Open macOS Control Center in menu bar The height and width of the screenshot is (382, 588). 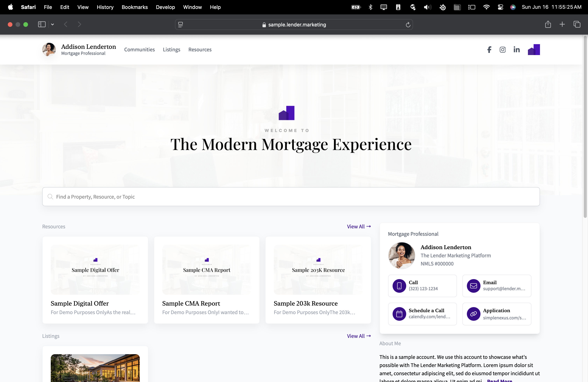tap(500, 7)
